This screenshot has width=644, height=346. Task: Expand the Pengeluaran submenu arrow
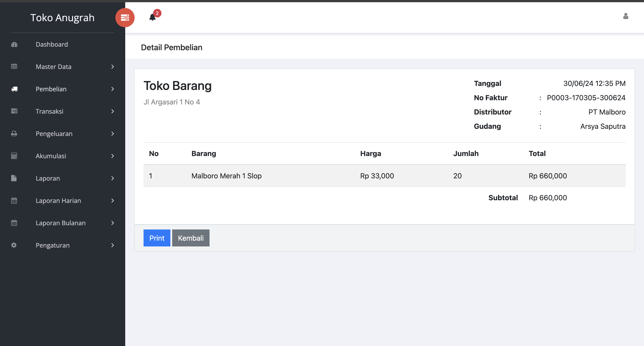click(x=112, y=134)
